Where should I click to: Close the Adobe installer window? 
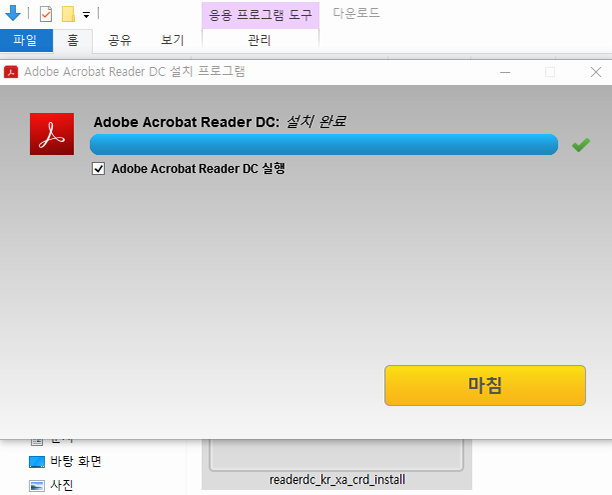pos(596,72)
